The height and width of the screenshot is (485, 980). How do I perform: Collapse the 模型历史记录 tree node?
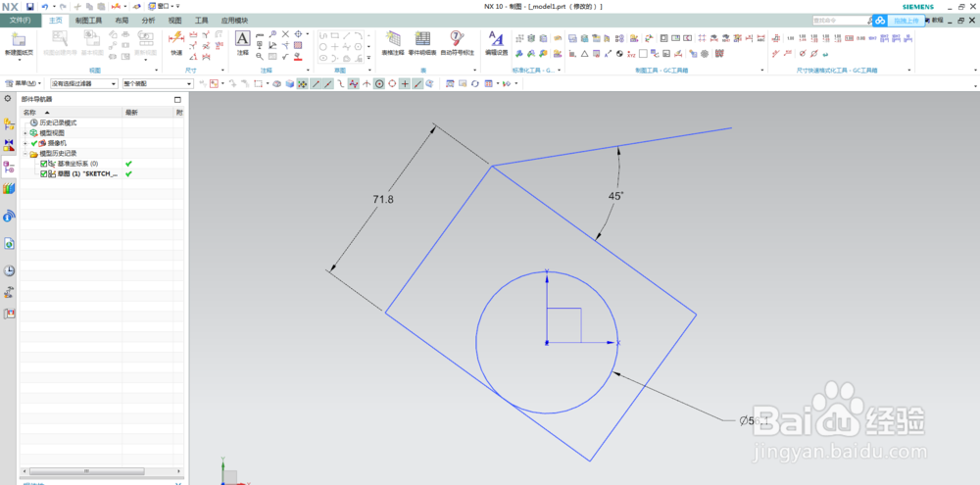tap(25, 153)
